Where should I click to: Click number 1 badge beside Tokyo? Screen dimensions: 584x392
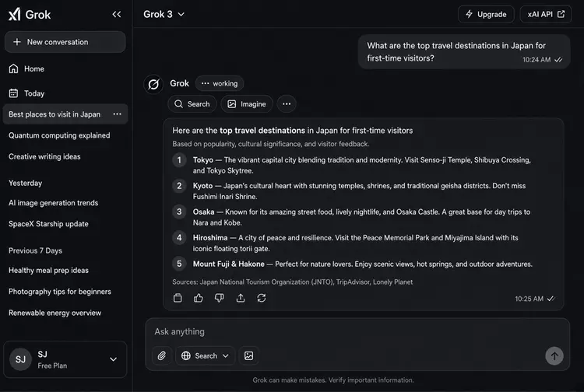(x=179, y=160)
